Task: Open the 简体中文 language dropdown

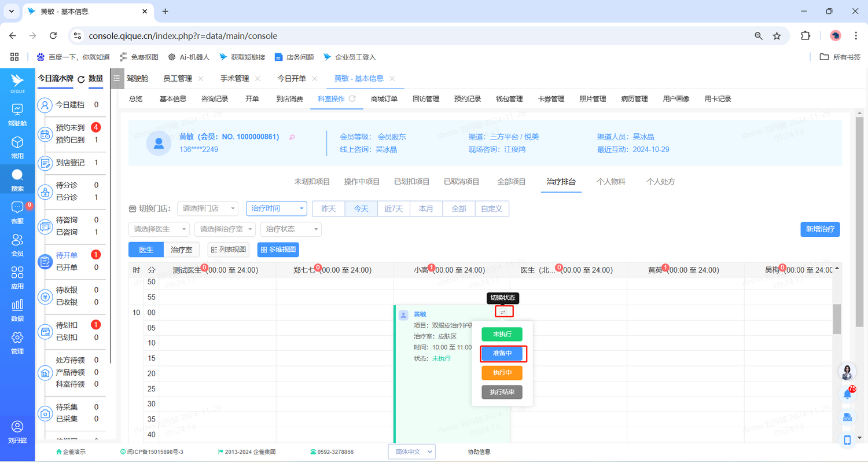Action: tap(411, 452)
